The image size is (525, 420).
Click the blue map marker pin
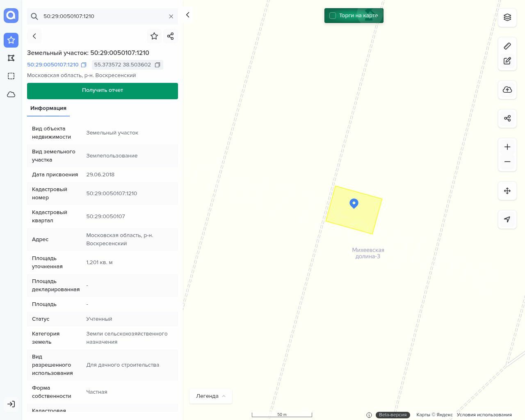[x=354, y=203]
